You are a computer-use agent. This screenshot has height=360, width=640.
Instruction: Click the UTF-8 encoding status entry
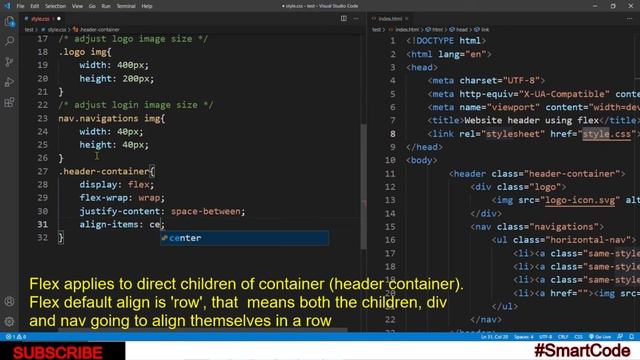coord(545,337)
